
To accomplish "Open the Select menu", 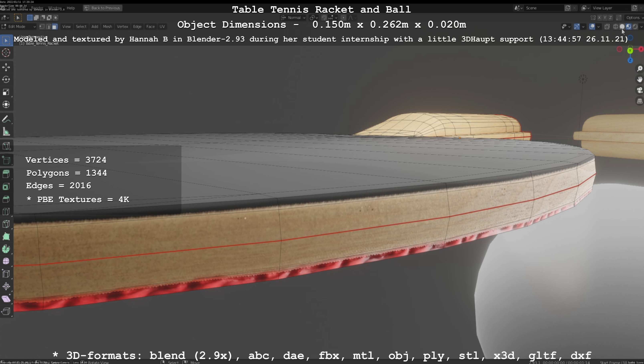I will pos(81,26).
